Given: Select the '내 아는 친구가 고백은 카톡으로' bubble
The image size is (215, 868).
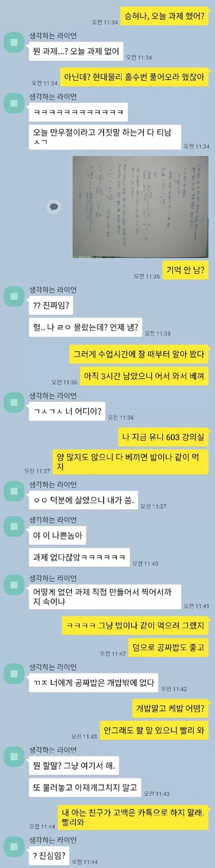Looking at the screenshot, I should tap(133, 817).
